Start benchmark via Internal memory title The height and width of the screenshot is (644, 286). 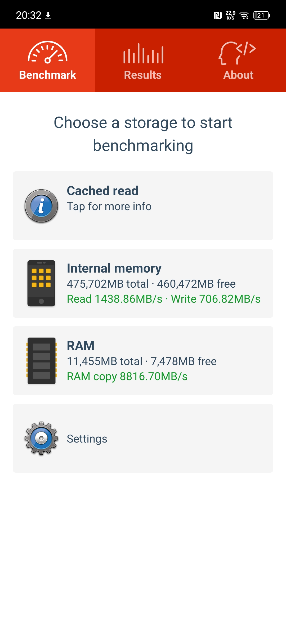[114, 268]
